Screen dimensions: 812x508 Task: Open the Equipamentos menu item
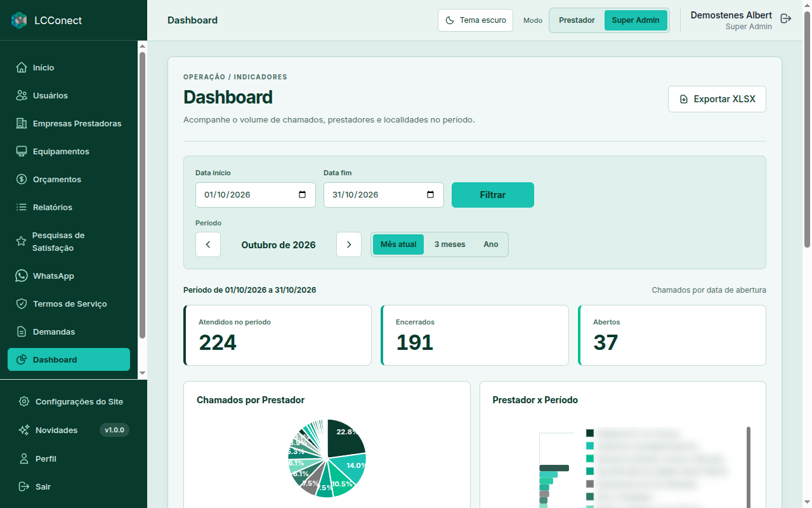(69, 151)
